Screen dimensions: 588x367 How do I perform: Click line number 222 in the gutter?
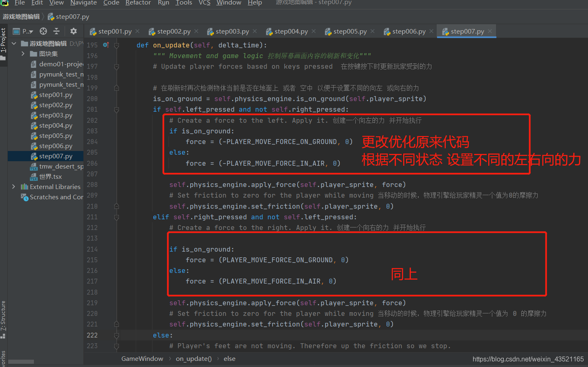pyautogui.click(x=92, y=335)
